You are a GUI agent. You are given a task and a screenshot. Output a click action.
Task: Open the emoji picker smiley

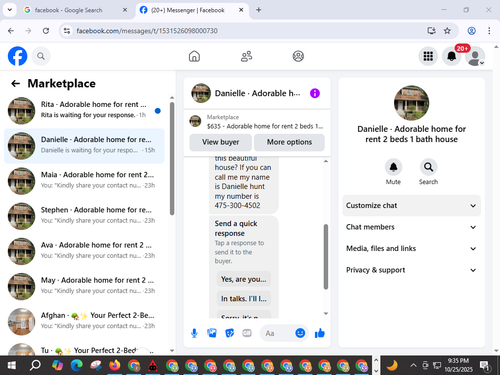point(300,333)
